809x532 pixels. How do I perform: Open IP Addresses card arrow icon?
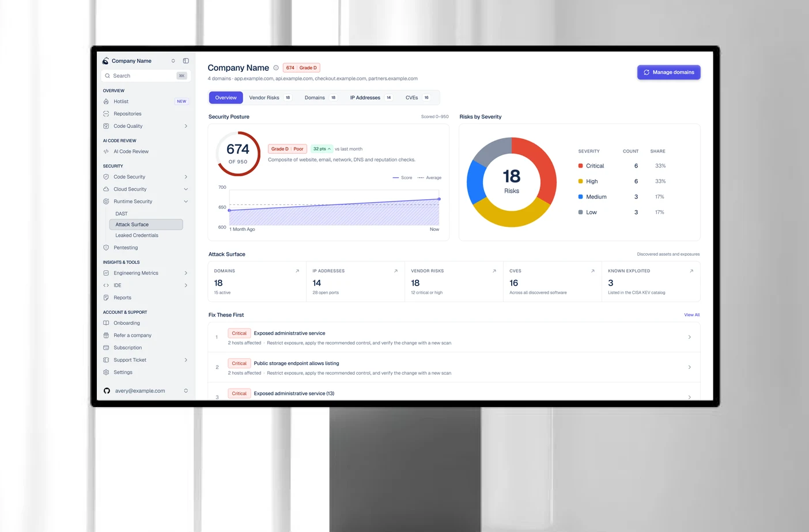(x=396, y=271)
